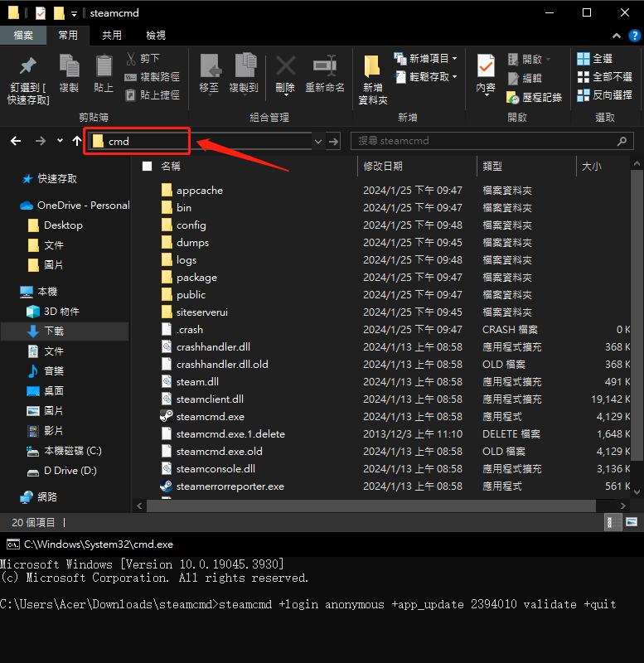Screen dimensions: 644x663
Task: Select the Home (常用) ribbon tab
Action: click(68, 36)
